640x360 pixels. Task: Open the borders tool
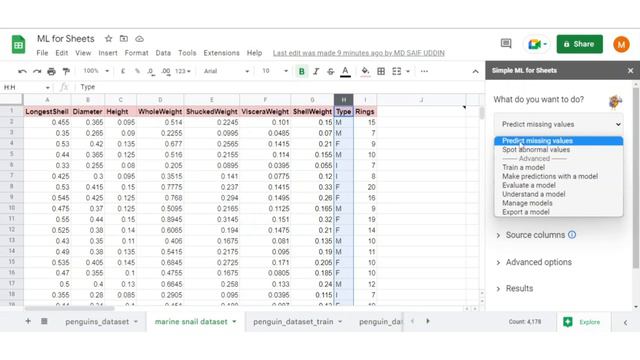[x=381, y=71]
